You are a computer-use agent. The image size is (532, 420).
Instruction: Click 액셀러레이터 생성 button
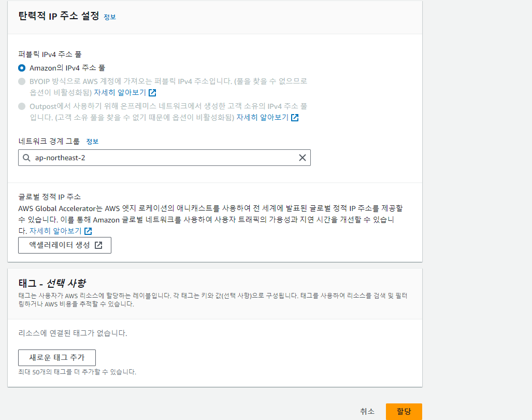pyautogui.click(x=64, y=245)
